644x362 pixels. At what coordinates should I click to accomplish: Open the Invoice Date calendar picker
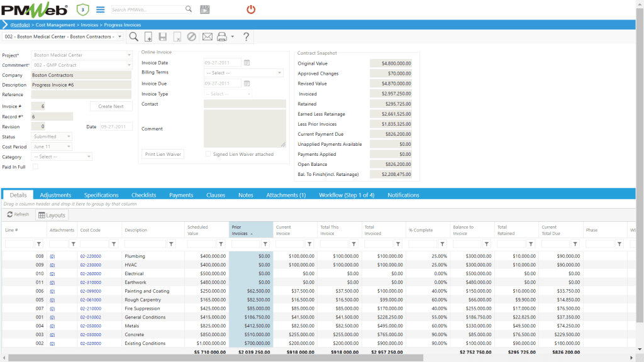point(247,63)
